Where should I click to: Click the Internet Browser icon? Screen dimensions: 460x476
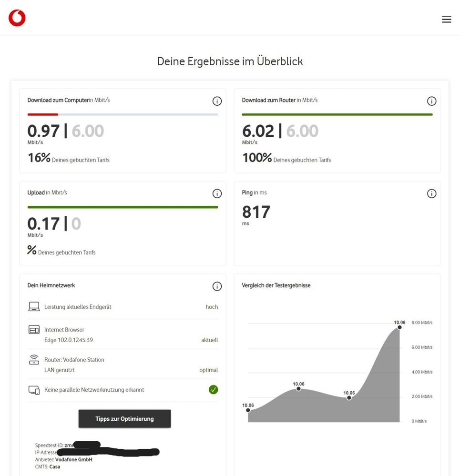click(x=34, y=329)
